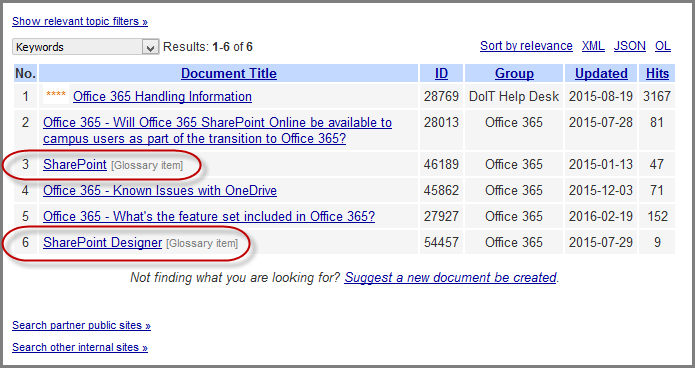Open XML results format link
The height and width of the screenshot is (368, 695).
(x=593, y=46)
